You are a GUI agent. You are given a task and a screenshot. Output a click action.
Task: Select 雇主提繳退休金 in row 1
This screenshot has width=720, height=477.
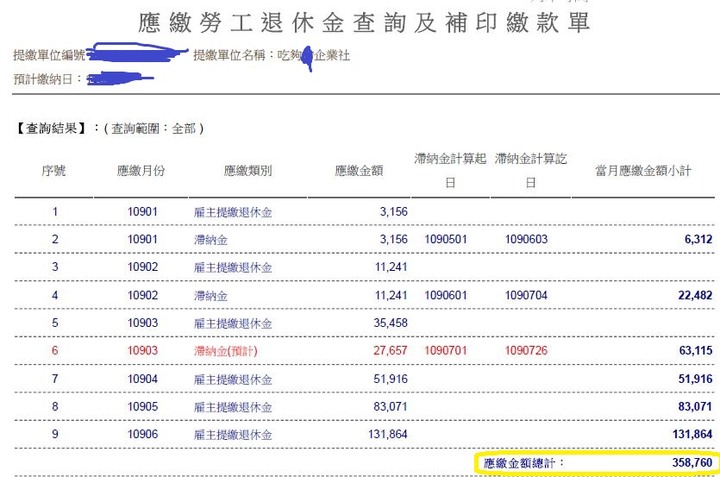pyautogui.click(x=233, y=212)
